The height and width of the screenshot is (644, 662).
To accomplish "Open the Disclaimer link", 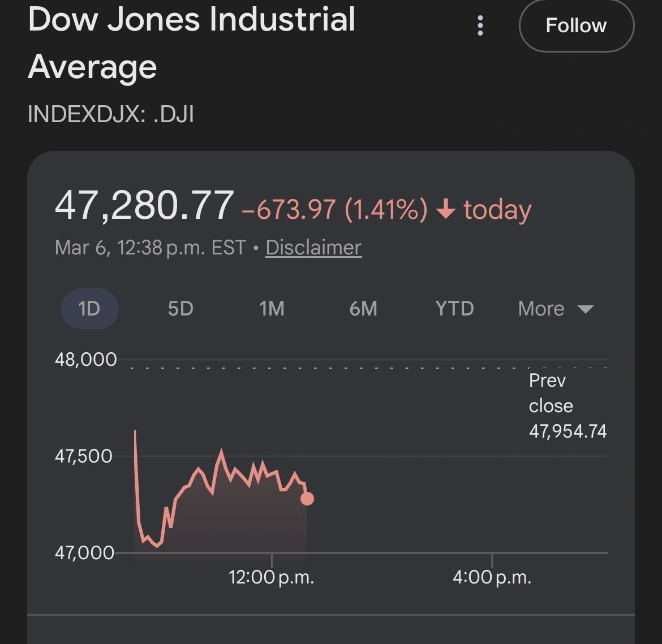I will [313, 248].
